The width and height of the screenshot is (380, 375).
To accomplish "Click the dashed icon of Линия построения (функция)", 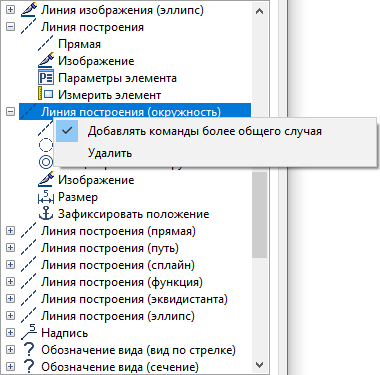I will click(x=29, y=282).
